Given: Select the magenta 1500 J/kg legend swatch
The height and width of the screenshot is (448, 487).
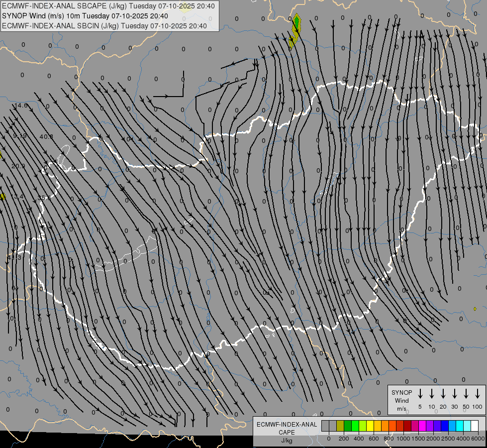Looking at the screenshot, I should tap(422, 426).
